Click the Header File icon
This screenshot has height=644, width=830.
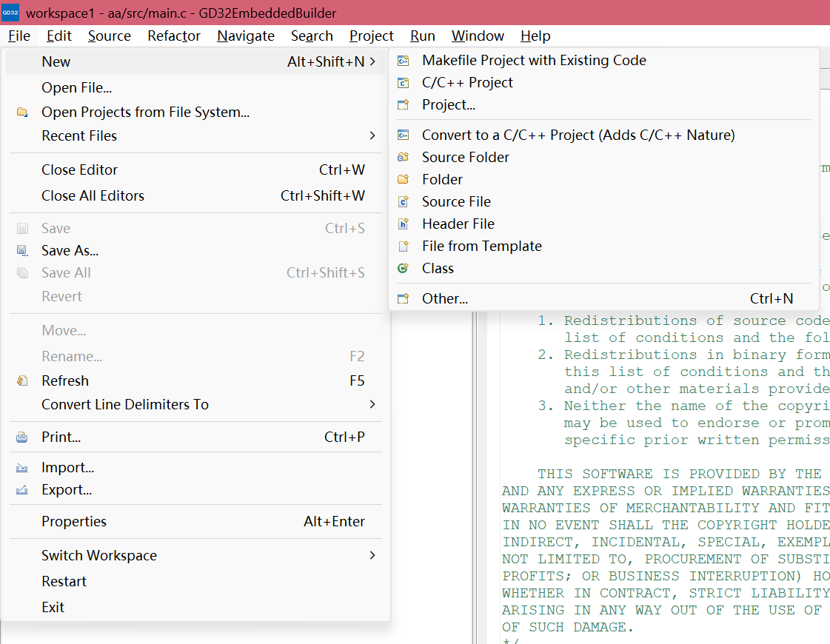point(404,224)
